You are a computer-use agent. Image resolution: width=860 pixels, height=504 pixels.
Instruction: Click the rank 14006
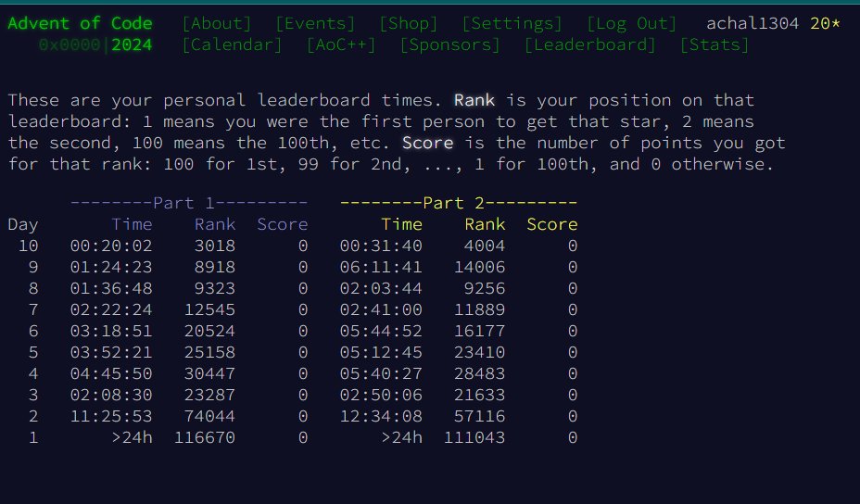pyautogui.click(x=480, y=267)
